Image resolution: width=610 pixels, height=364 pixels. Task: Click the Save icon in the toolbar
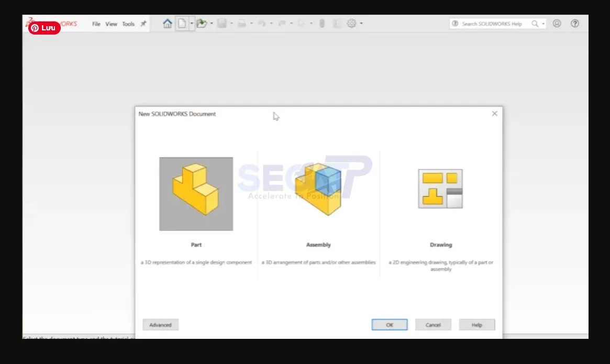pyautogui.click(x=221, y=23)
